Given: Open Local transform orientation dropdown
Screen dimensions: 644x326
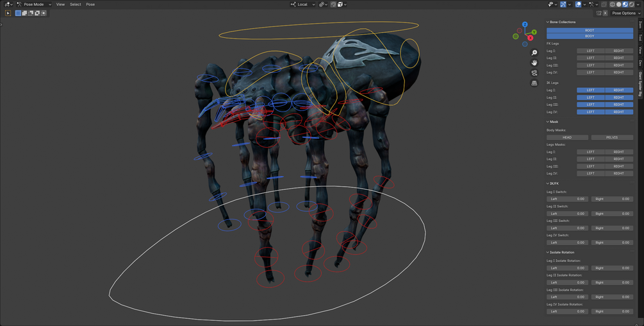Looking at the screenshot, I should 302,4.
